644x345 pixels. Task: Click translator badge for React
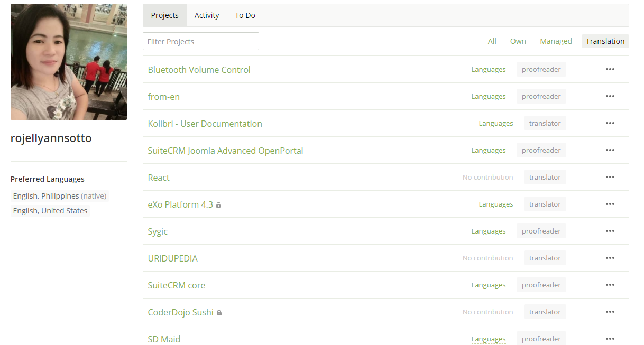(545, 177)
